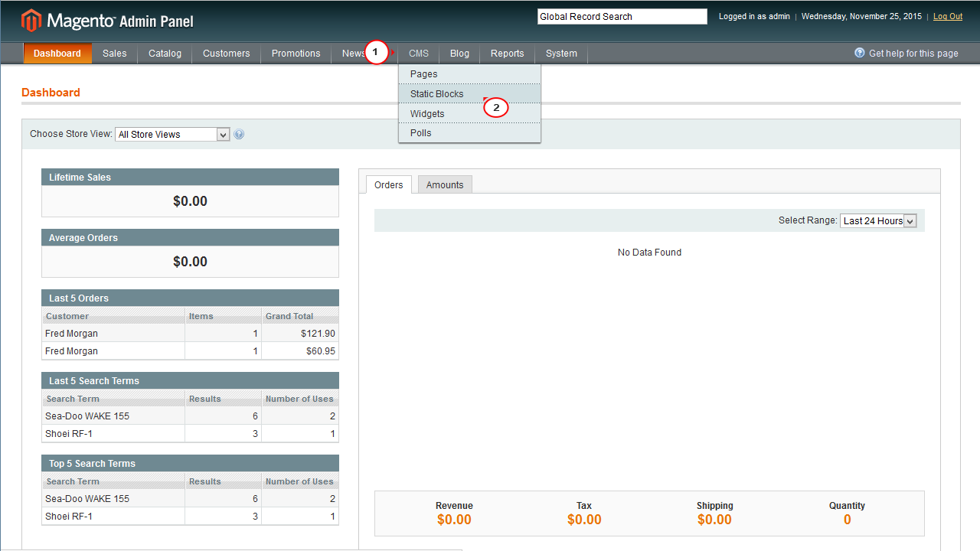Select Polls in CMS submenu

[469, 133]
